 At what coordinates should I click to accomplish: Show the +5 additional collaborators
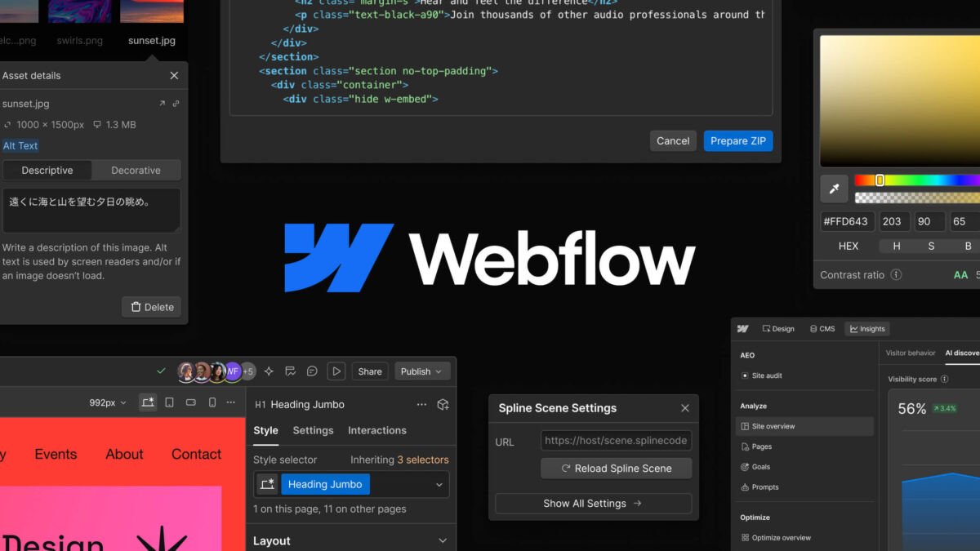[248, 371]
